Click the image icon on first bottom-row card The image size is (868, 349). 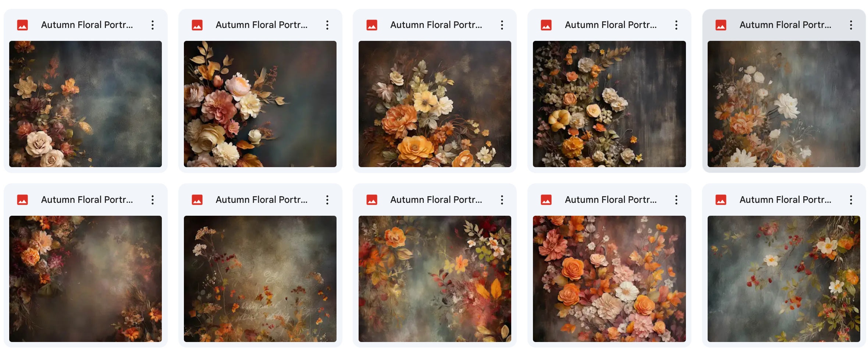pos(22,200)
